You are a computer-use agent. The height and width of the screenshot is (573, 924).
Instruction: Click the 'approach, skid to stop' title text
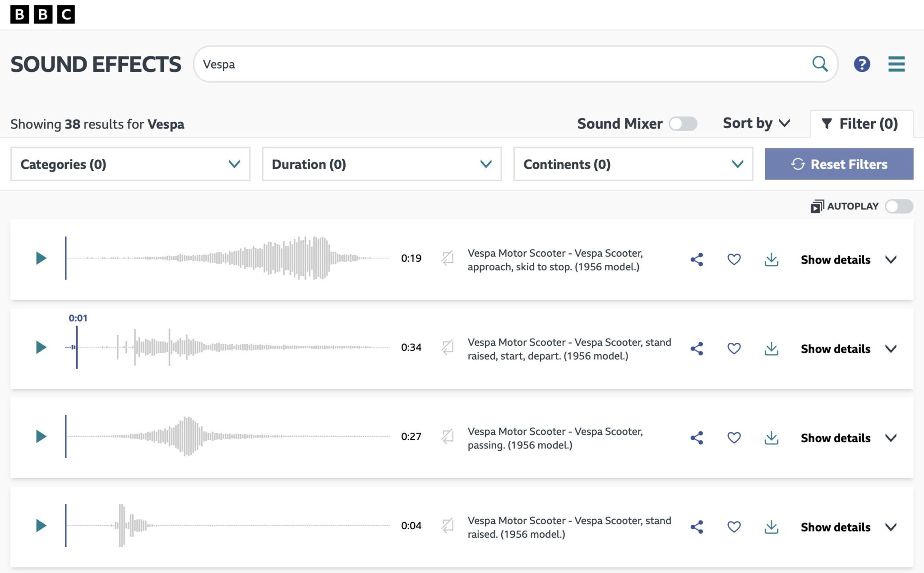click(555, 260)
